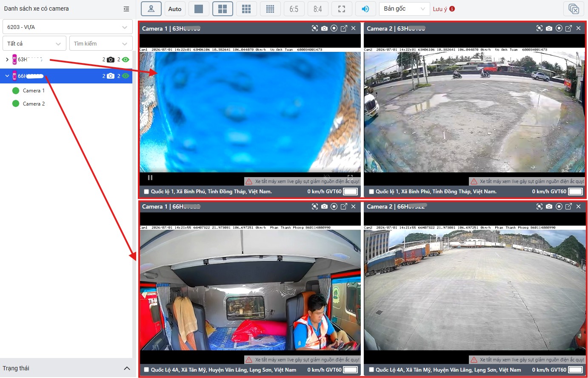Start recording 63H Camera 1
The image size is (588, 378).
(x=334, y=29)
